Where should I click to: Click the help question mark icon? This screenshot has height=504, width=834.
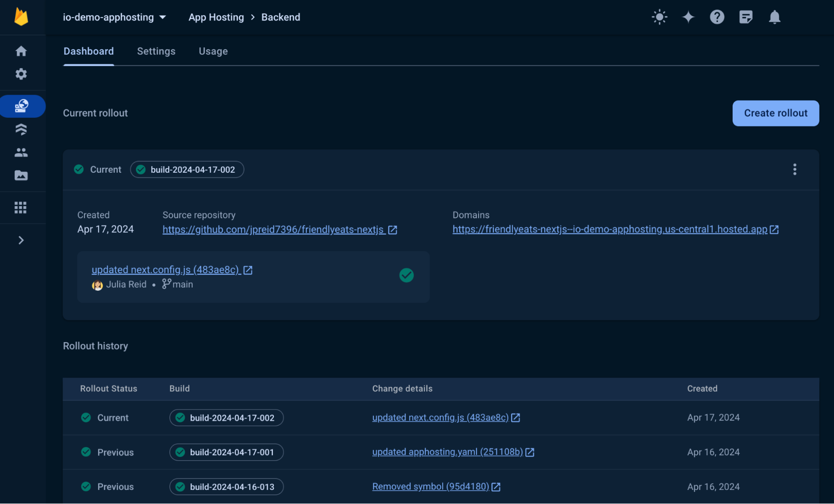click(x=717, y=17)
